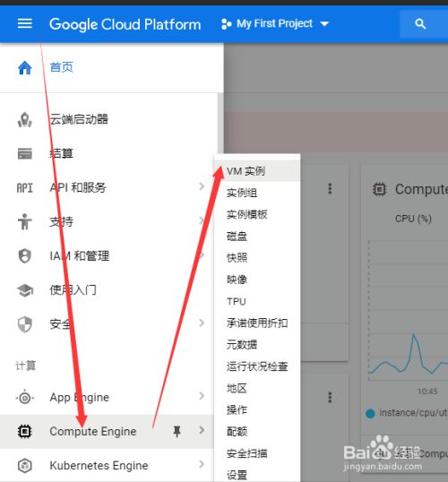
Task: Select 运行状况检查 from the submenu
Action: coord(257,366)
